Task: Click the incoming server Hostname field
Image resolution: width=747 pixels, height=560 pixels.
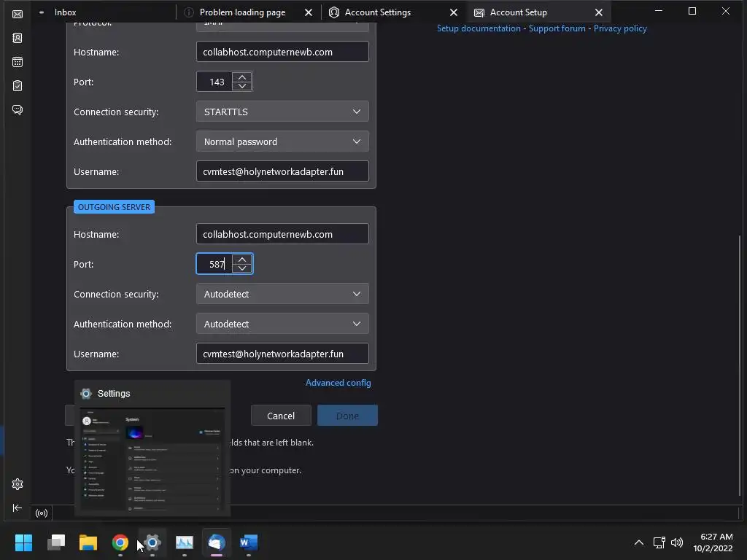Action: (282, 52)
